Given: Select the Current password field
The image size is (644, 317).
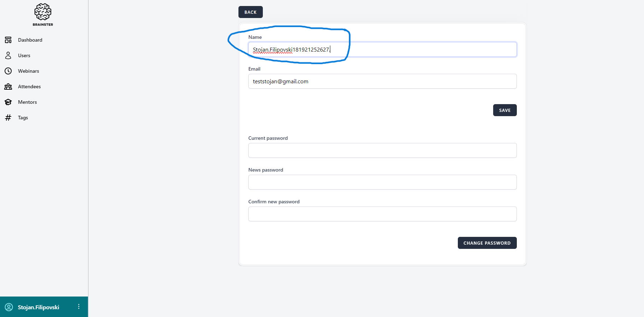Looking at the screenshot, I should point(382,150).
